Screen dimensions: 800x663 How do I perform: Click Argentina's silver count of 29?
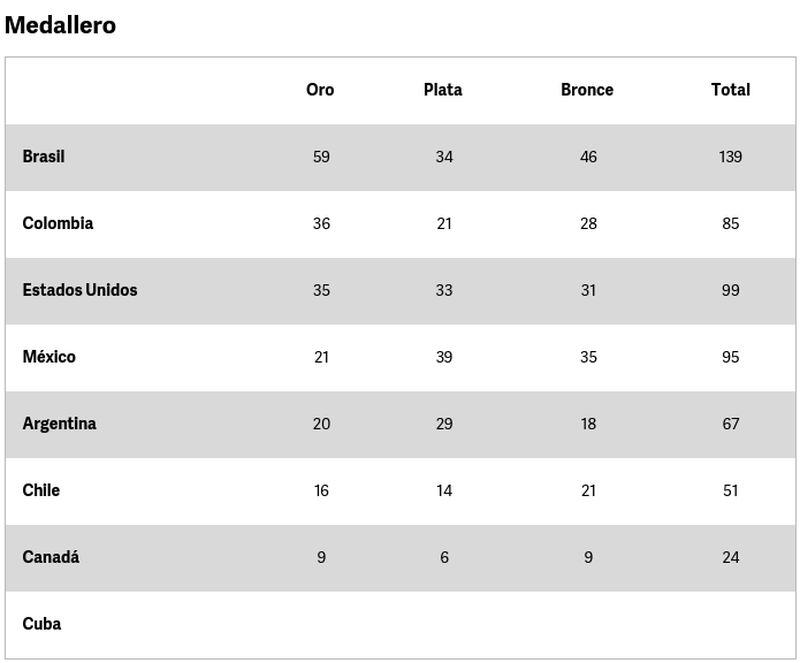coord(444,424)
